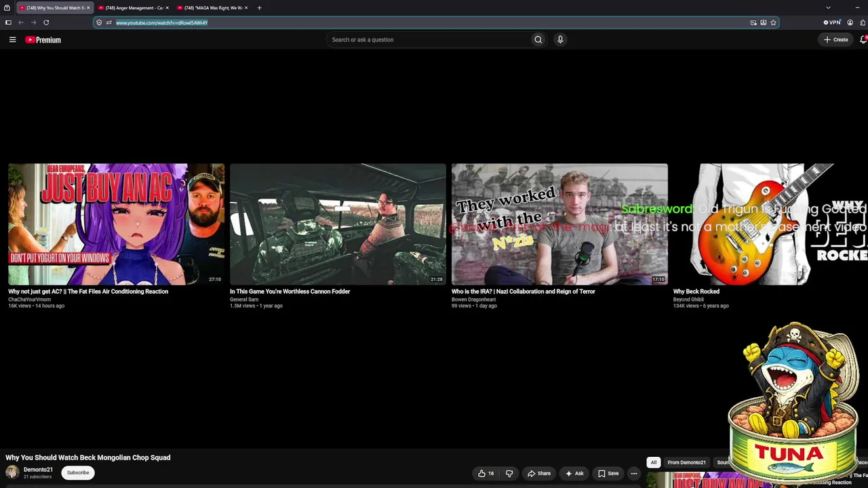Toggle the browser VPN button
Image resolution: width=868 pixels, height=488 pixels.
coord(832,22)
